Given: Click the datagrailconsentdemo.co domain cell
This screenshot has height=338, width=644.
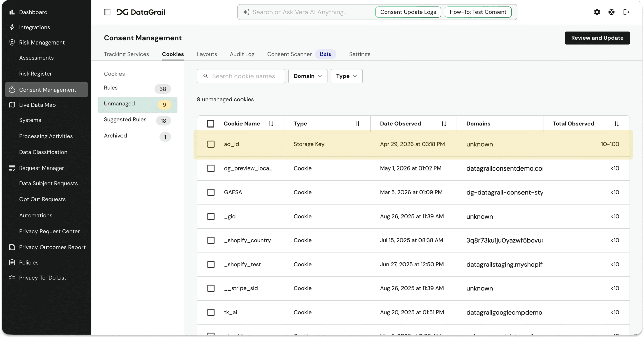Looking at the screenshot, I should 504,168.
